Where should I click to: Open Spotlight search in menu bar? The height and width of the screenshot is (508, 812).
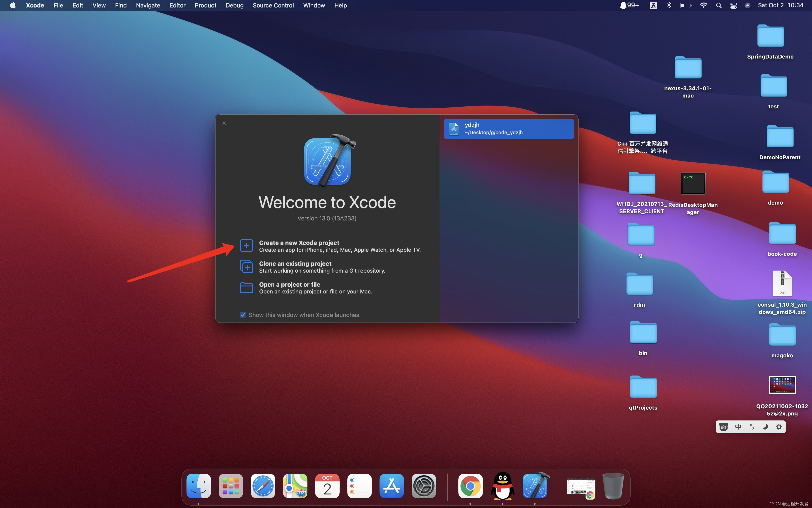point(719,5)
